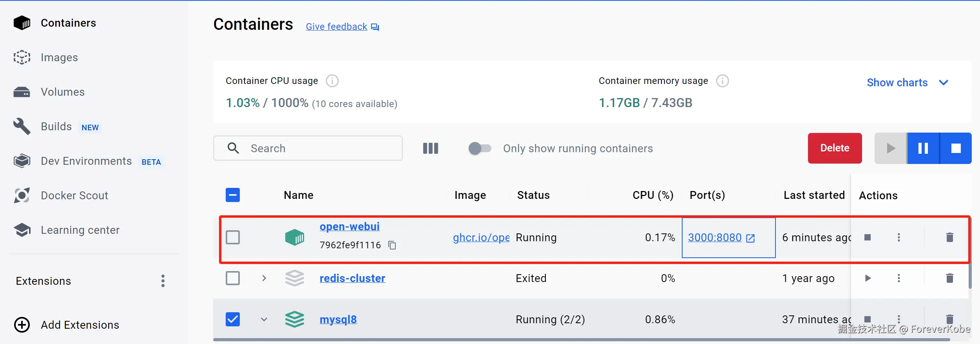980x344 pixels.
Task: Click the Volumes drive icon
Action: 22,92
